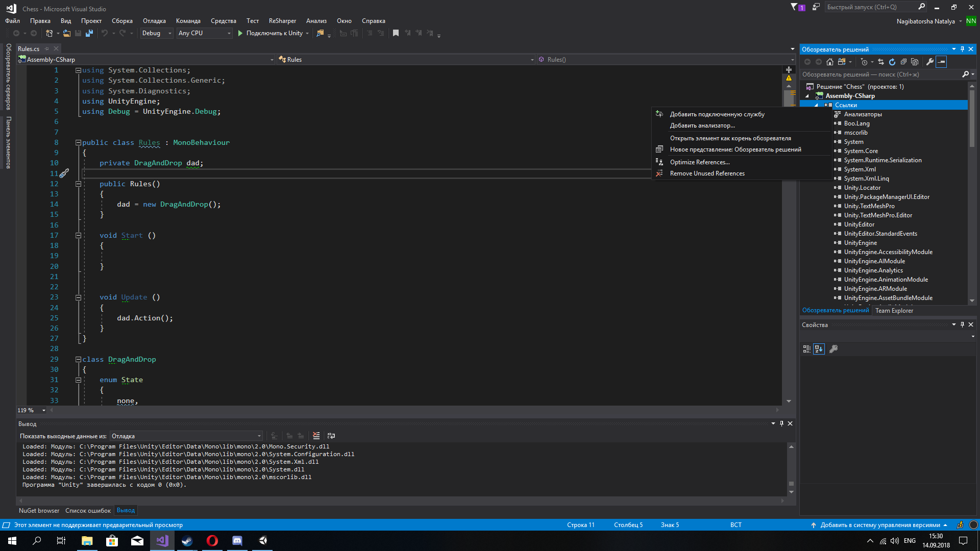Open Discord from the taskbar
Image resolution: width=980 pixels, height=551 pixels.
click(237, 541)
